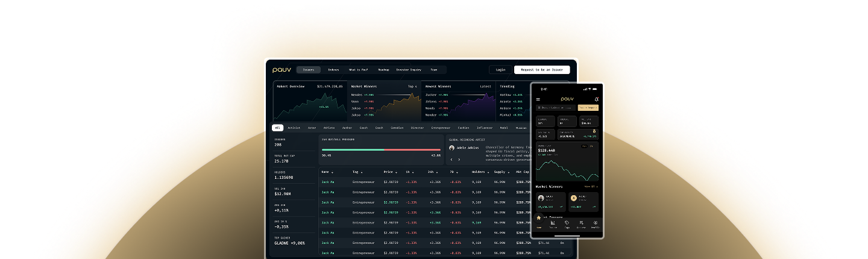Image resolution: width=868 pixels, height=259 pixels.
Task: Click Mendes in Market Winners list
Action: click(x=356, y=95)
